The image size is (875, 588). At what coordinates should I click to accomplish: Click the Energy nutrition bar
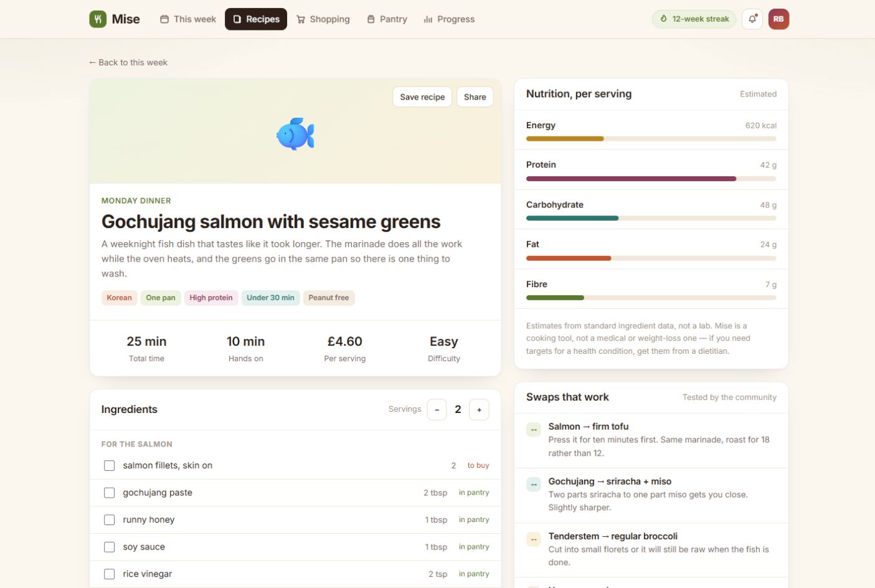651,139
